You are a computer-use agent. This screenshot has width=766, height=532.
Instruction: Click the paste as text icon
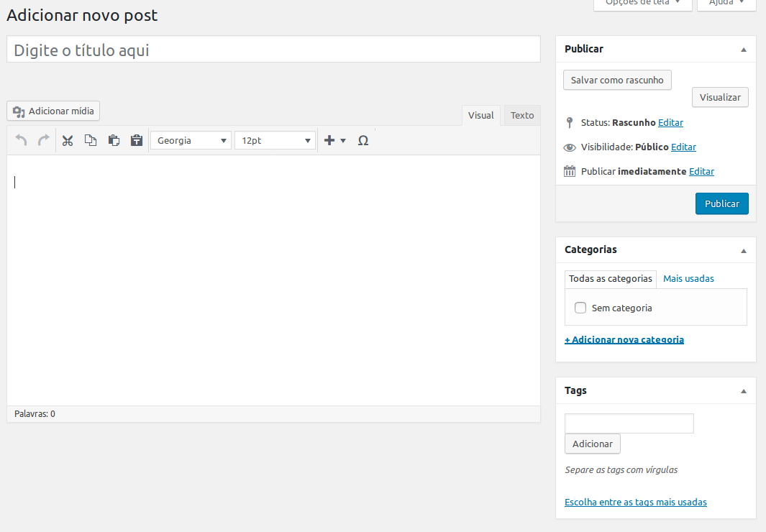(137, 141)
